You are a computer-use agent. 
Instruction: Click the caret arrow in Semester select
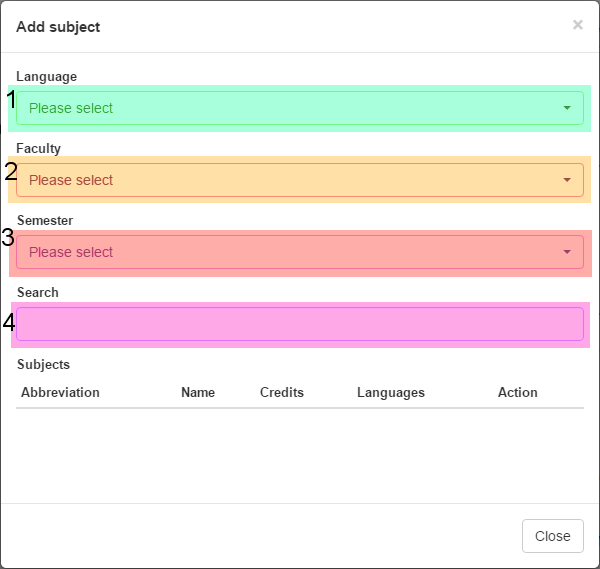[x=567, y=252]
